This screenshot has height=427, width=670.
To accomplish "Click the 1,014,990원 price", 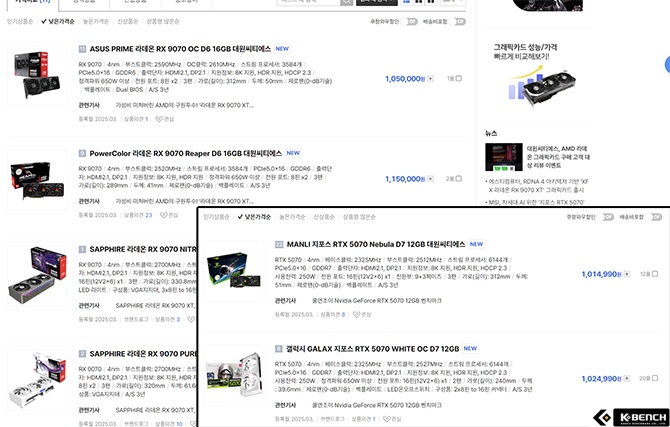I will point(601,274).
